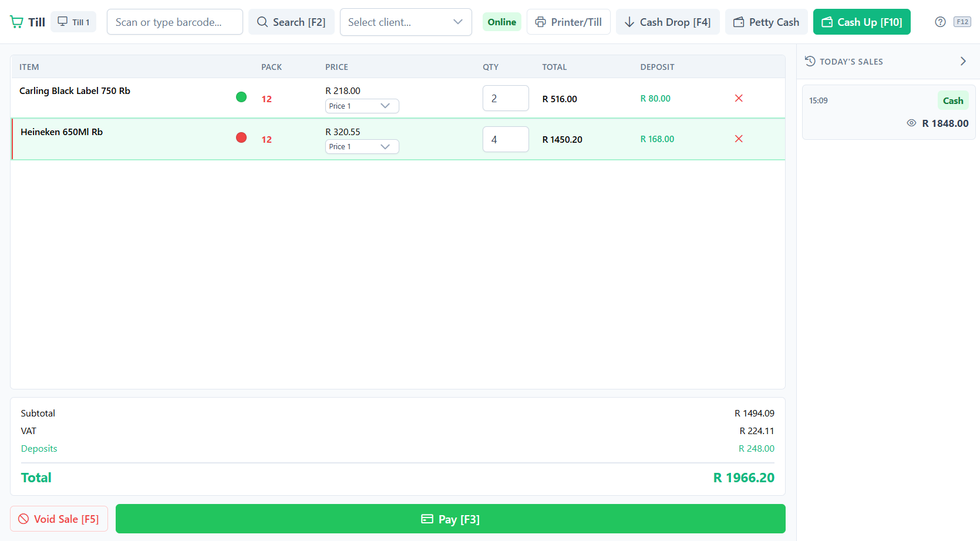The height and width of the screenshot is (541, 980).
Task: Remove Carling Black Label 750 Rb item
Action: (739, 98)
